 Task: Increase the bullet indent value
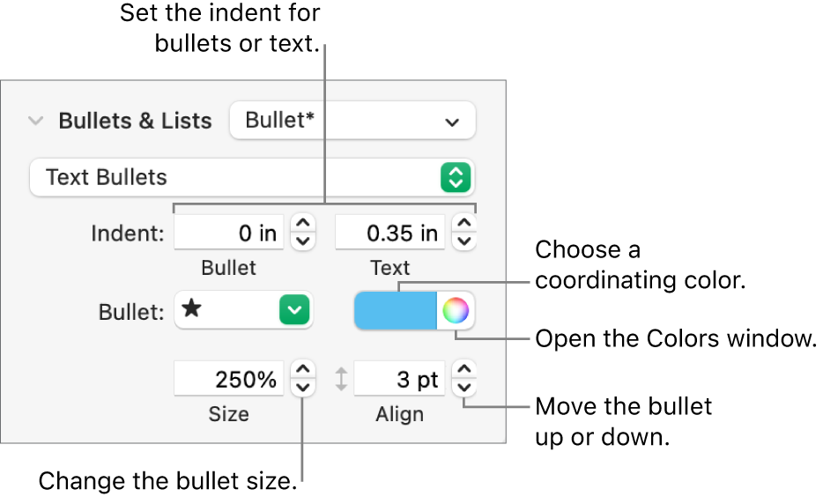302,226
